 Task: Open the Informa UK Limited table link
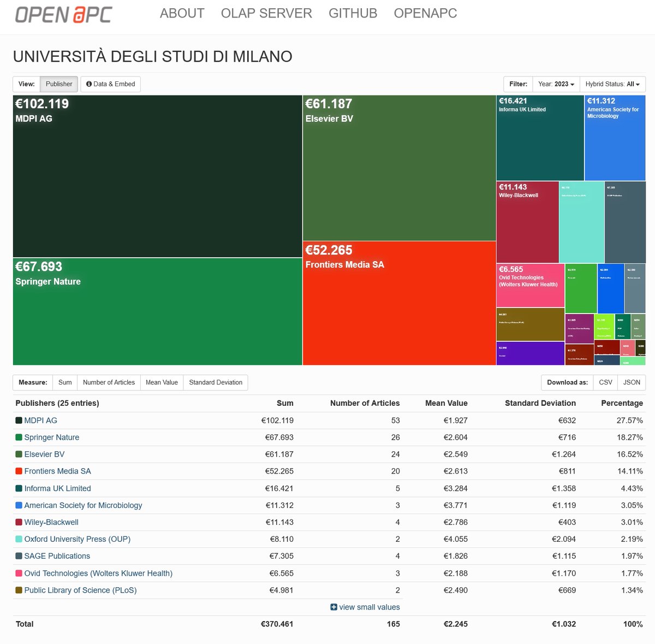click(x=57, y=488)
